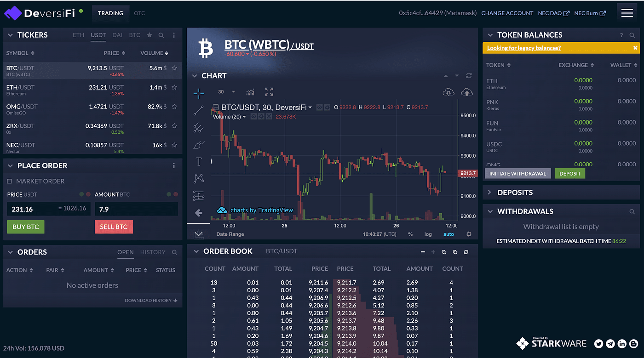Open the chart interval dropdown showing 30
Viewport: 644px width, 358px height.
pyautogui.click(x=226, y=92)
